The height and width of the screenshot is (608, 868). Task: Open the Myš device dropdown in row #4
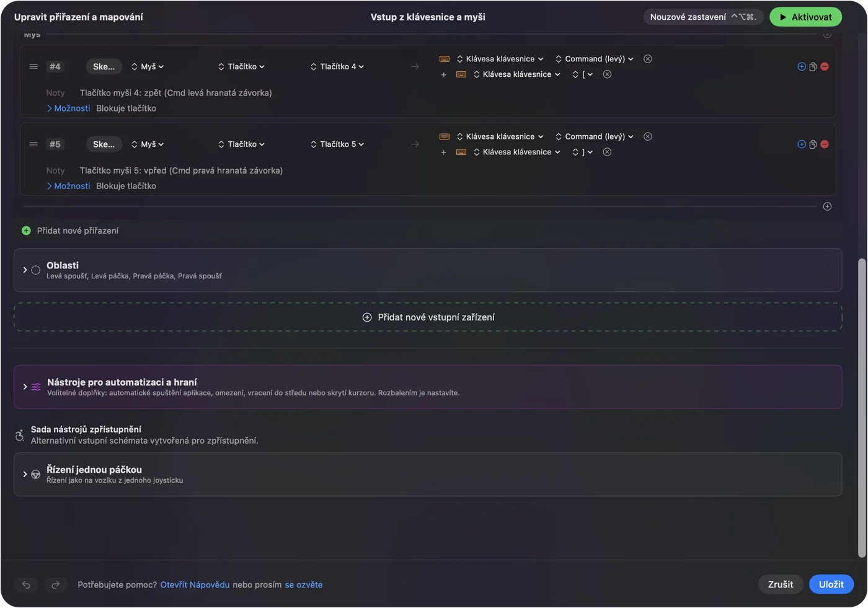(148, 66)
